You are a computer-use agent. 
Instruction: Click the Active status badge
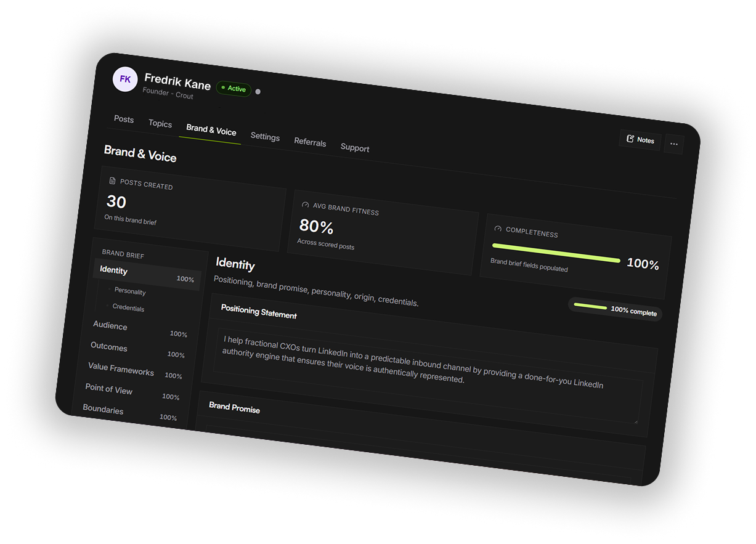pyautogui.click(x=234, y=89)
